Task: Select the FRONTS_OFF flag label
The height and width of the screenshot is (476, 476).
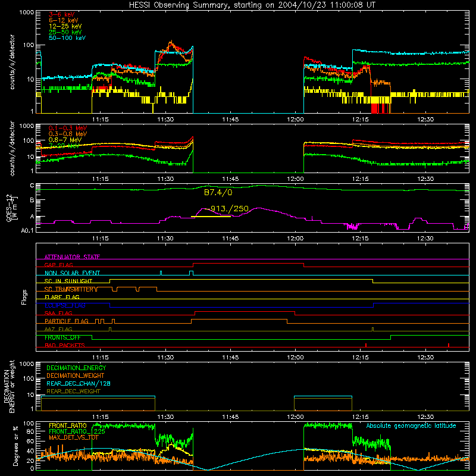Action: (62, 337)
